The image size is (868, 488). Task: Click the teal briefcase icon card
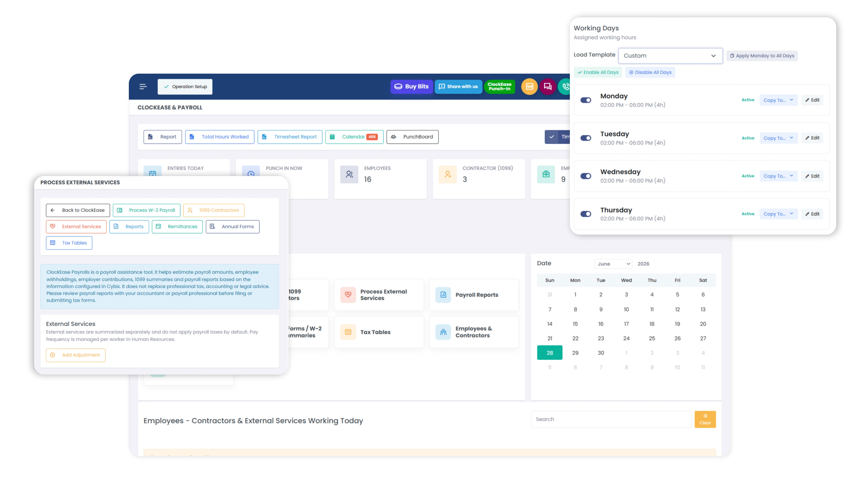[546, 174]
